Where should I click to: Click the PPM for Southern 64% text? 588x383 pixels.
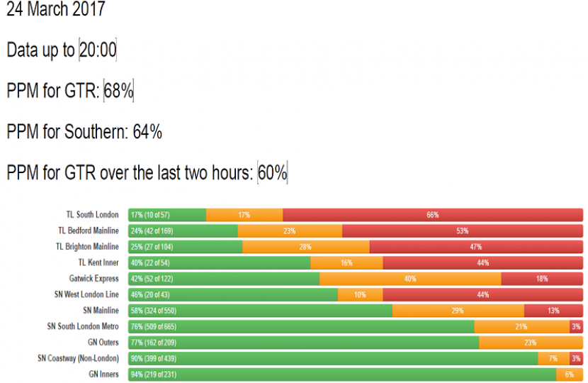(x=84, y=132)
